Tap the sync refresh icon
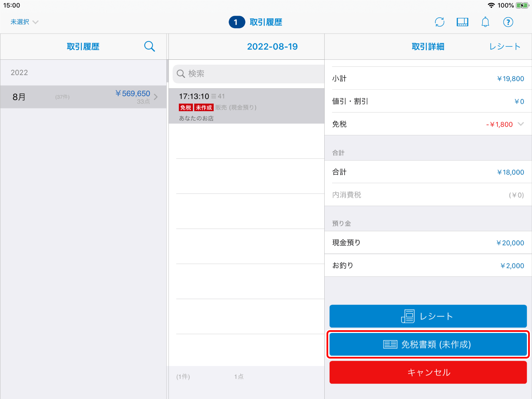The height and width of the screenshot is (399, 532). coord(440,22)
